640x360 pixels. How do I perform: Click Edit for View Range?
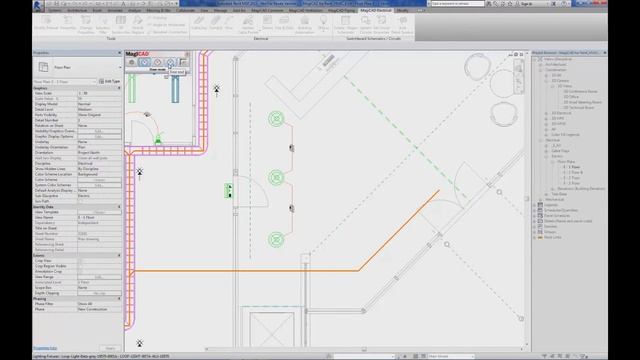99,277
